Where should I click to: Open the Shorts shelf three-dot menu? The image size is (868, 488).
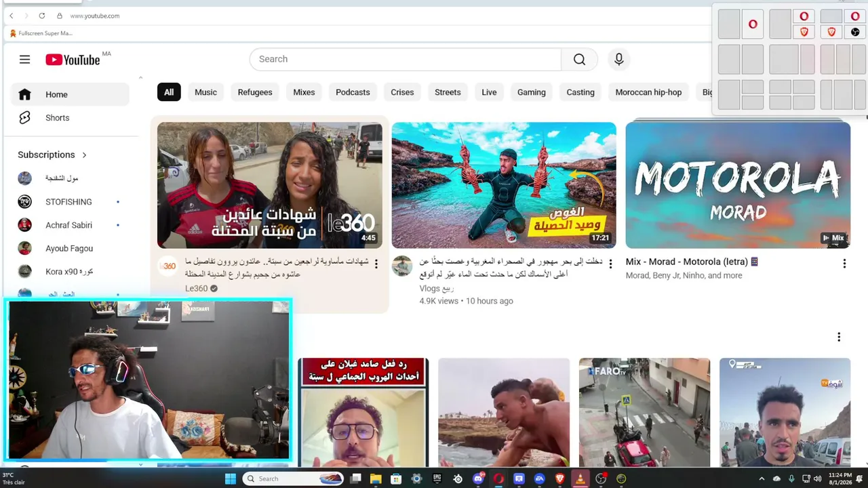pos(839,337)
